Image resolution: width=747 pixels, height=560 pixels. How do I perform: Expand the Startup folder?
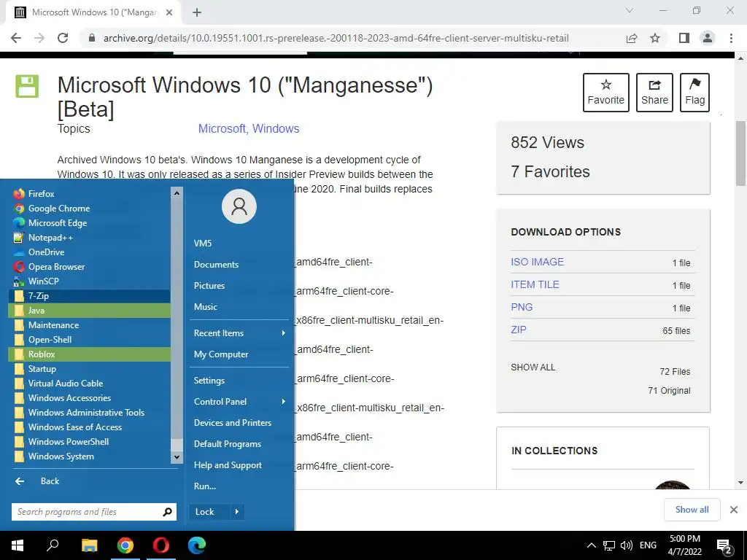(x=90, y=368)
